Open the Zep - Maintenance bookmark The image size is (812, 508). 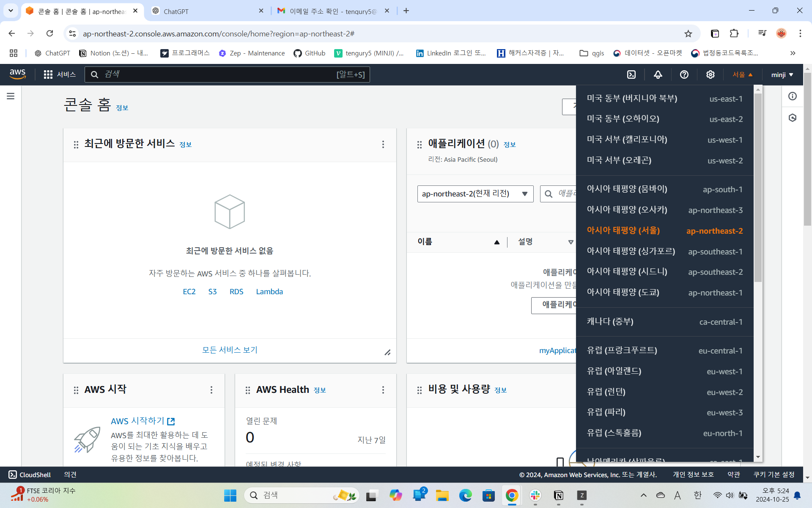(x=252, y=53)
